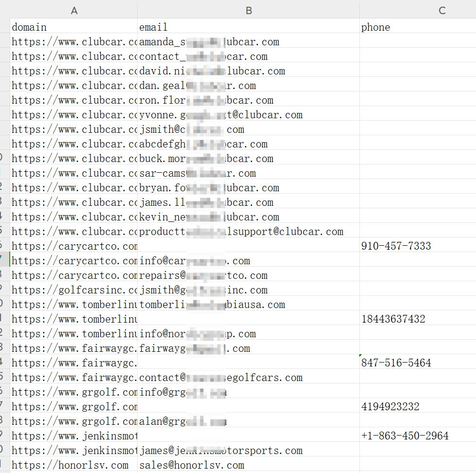Viewport: 476px width, 473px height.
Task: Select the email cell starting 'ron.flor'
Action: pyautogui.click(x=248, y=100)
